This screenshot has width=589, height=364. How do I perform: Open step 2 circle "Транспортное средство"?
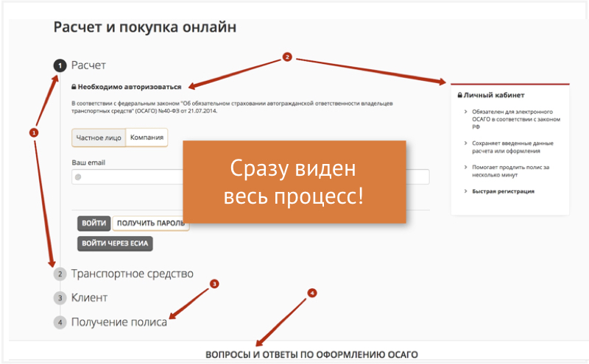(x=60, y=274)
